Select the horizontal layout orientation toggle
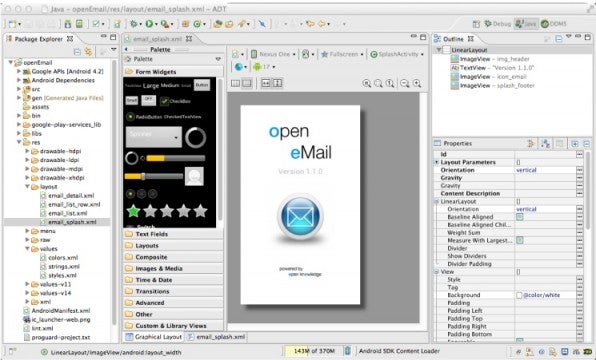This screenshot has height=360, width=596. click(x=235, y=83)
